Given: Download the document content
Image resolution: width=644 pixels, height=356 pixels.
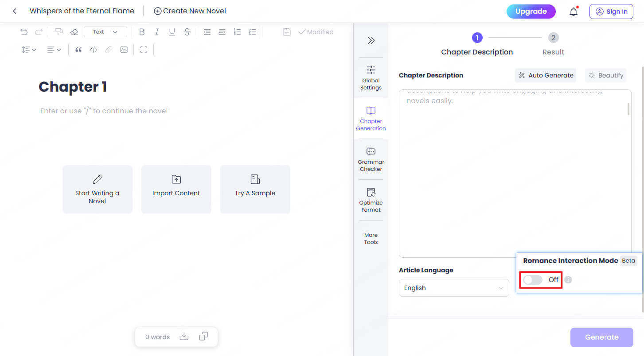Looking at the screenshot, I should tap(184, 337).
